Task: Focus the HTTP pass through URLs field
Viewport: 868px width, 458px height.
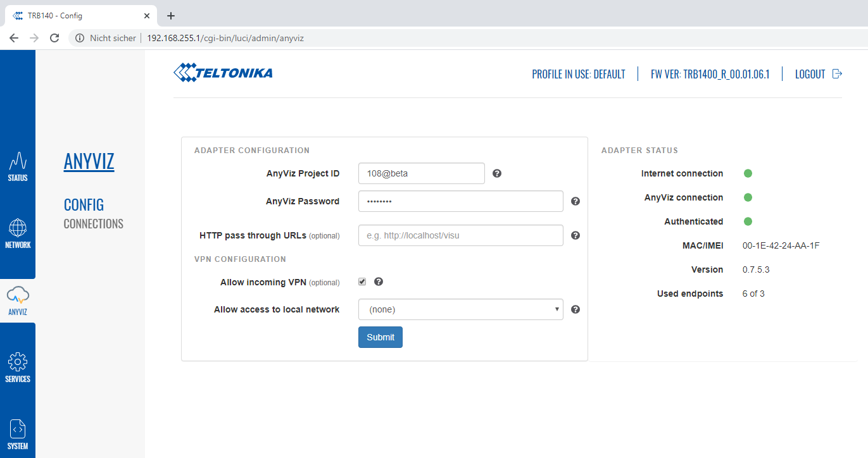Action: point(461,235)
